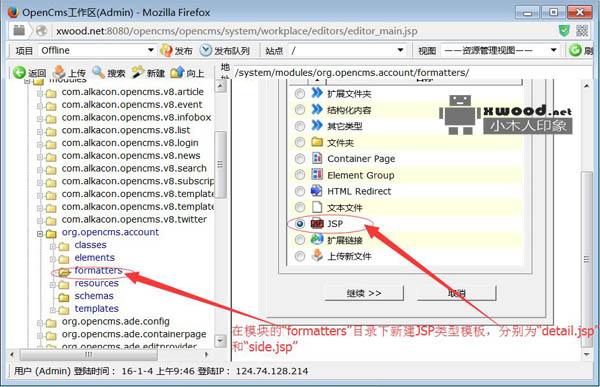600x387 pixels.
Task: Expand the templates folder node
Action: point(53,310)
